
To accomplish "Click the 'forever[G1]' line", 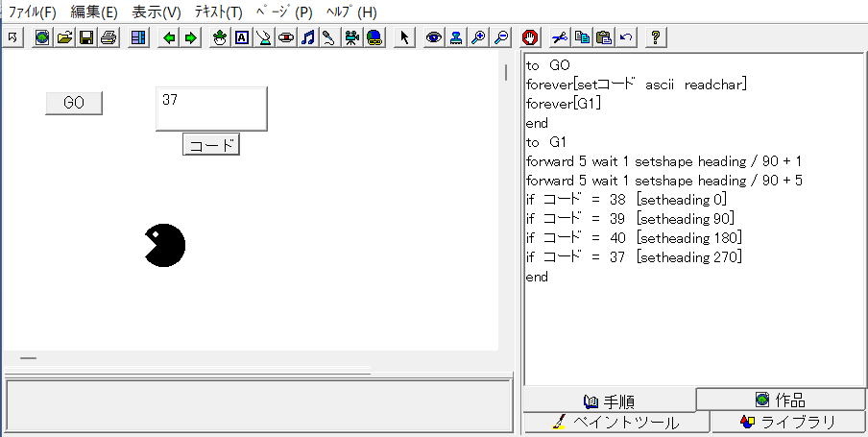I will 564,104.
